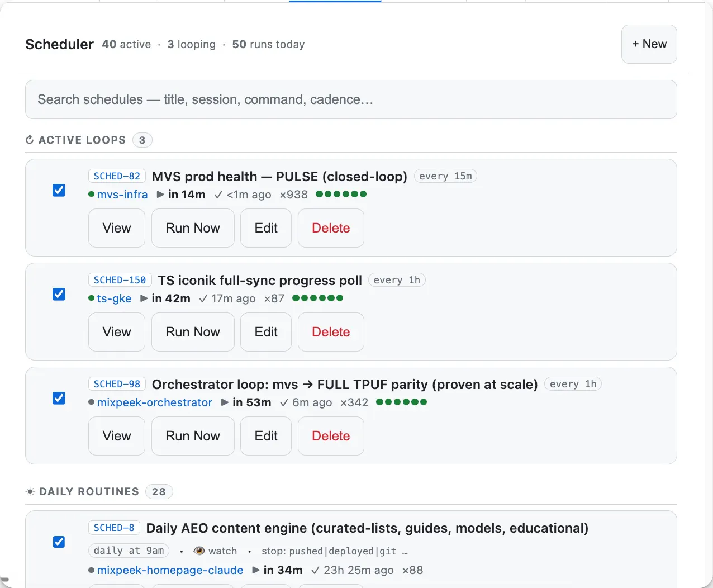The height and width of the screenshot is (588, 713).
Task: Create a new schedule with + New
Action: [649, 44]
